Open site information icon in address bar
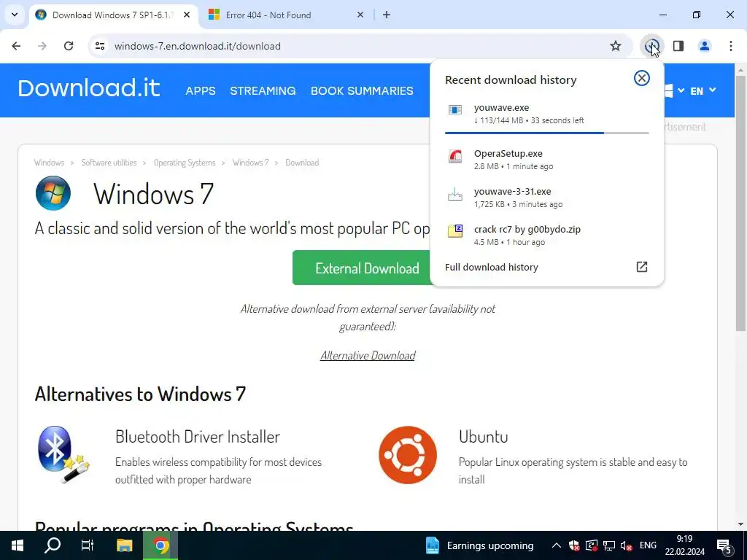Screen dimensions: 747x560 (99, 46)
